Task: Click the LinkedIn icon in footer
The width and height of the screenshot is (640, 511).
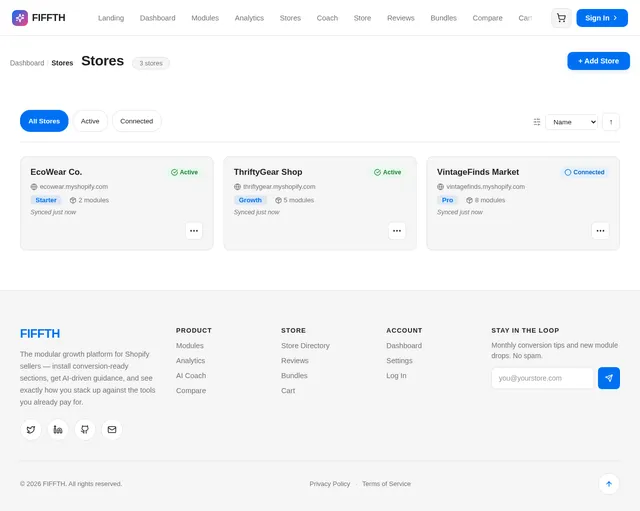Action: tap(58, 429)
